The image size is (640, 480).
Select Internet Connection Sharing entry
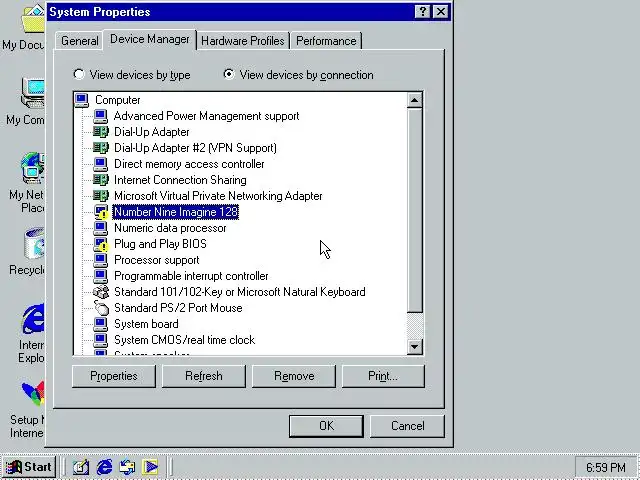pyautogui.click(x=180, y=180)
